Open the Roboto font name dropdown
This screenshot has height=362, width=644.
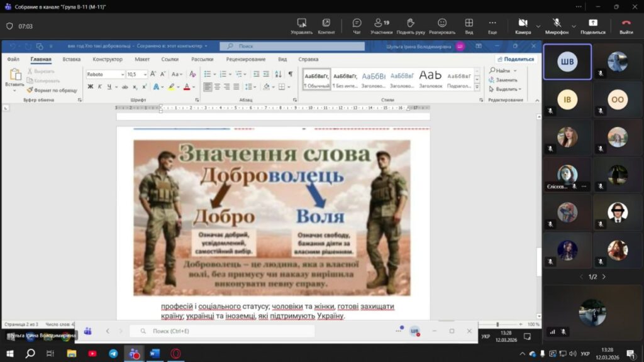pos(122,74)
